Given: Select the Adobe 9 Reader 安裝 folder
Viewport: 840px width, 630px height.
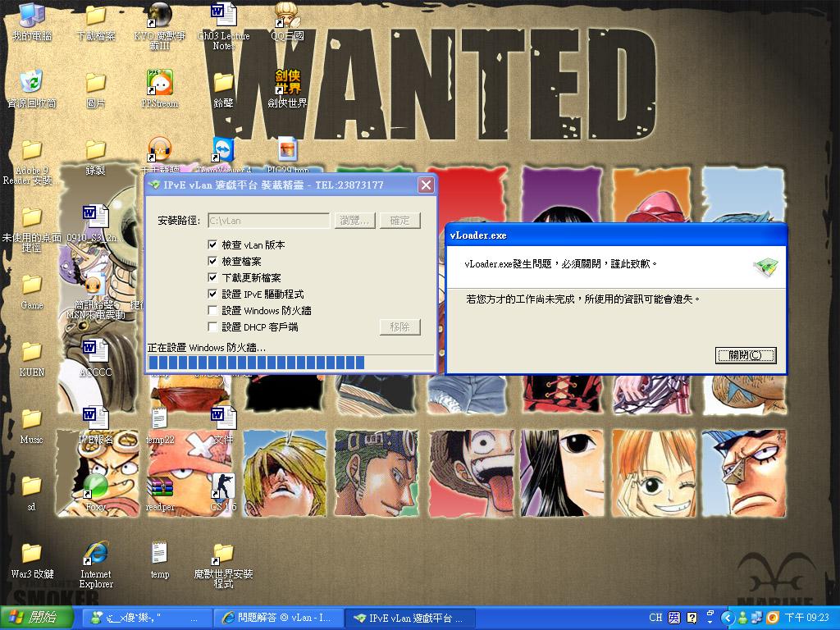Looking at the screenshot, I should 32,162.
